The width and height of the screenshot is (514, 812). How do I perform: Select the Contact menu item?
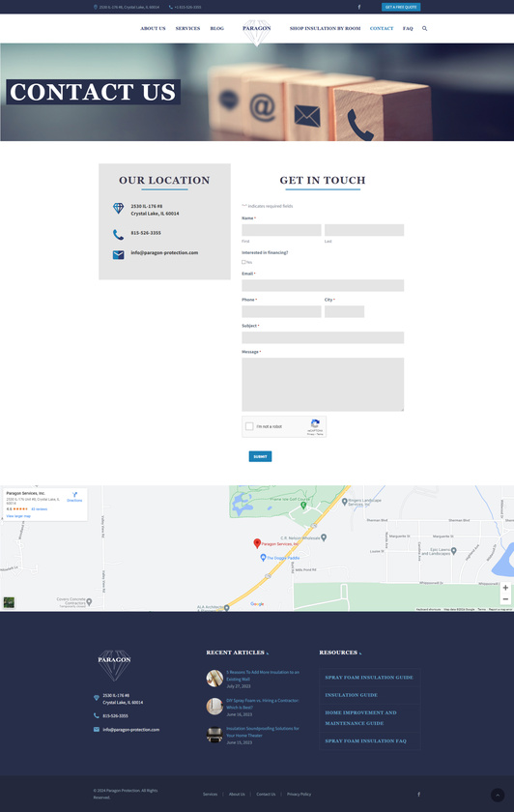click(382, 28)
